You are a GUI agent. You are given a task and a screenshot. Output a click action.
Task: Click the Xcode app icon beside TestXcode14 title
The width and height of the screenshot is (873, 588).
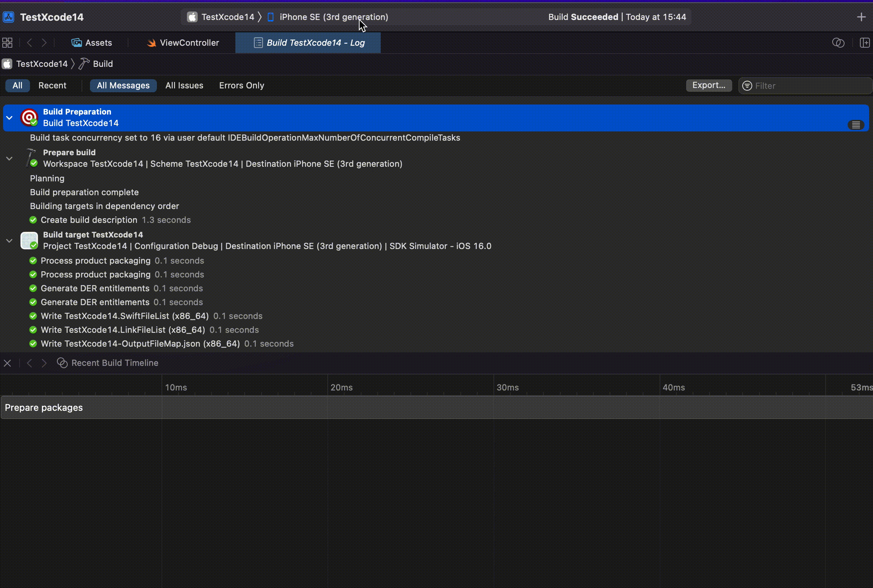8,17
